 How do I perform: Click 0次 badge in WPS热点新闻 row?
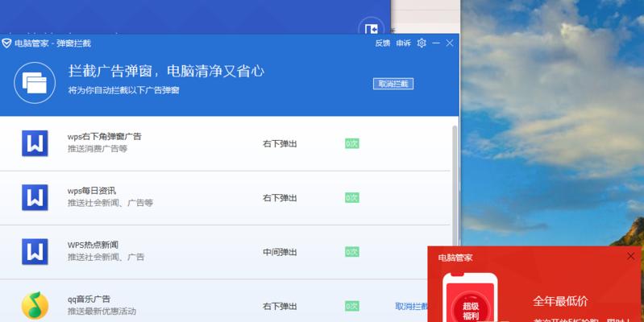click(352, 252)
